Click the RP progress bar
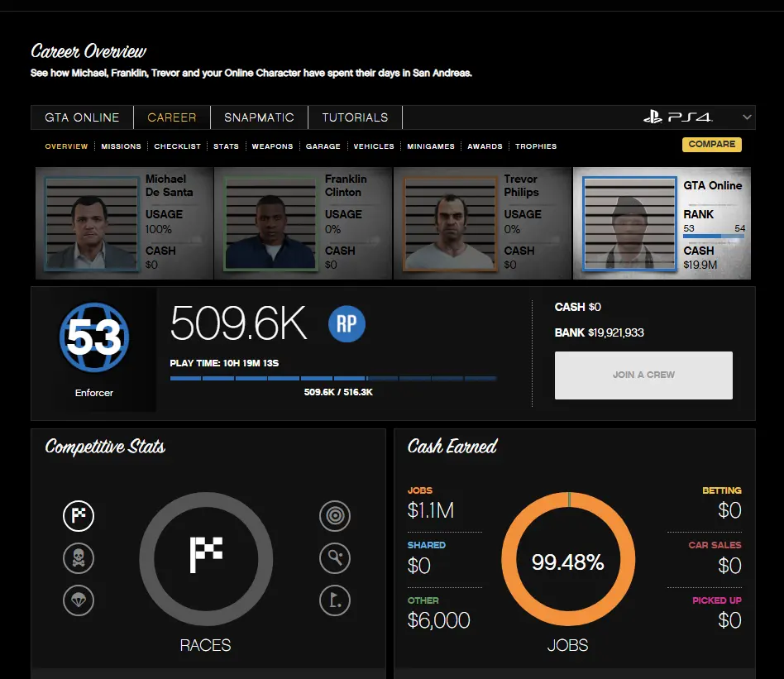Screen dimensions: 784x679 tap(333, 379)
